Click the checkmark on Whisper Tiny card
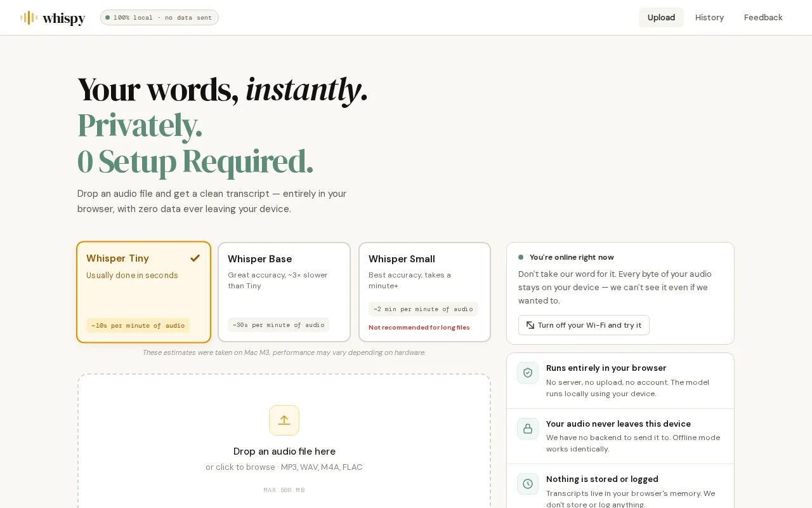Screen dimensions: 812x508 195,258
